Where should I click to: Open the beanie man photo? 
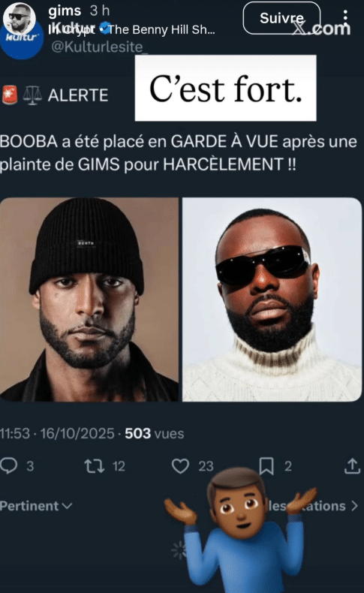pyautogui.click(x=89, y=300)
